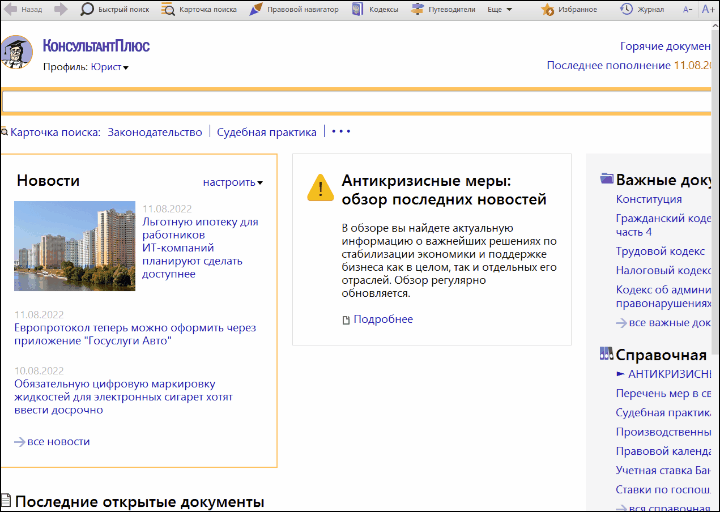Click the yellow warning triangle icon
This screenshot has height=512, width=720.
coord(321,187)
